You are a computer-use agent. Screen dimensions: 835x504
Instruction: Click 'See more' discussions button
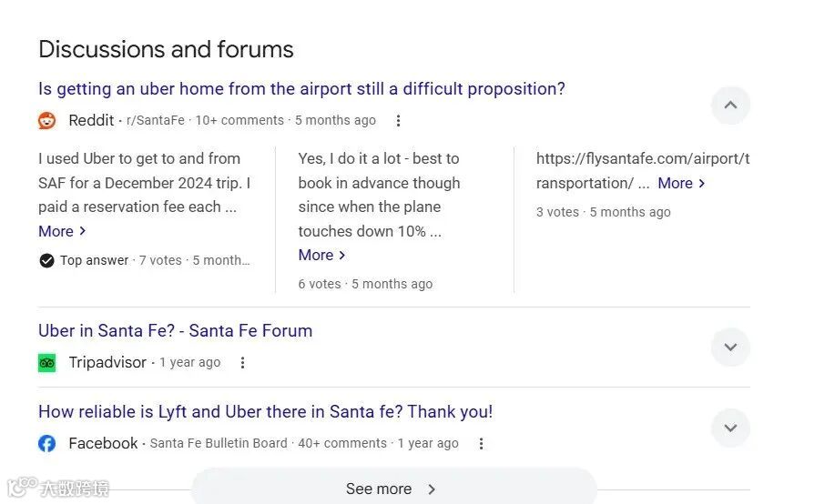(392, 489)
